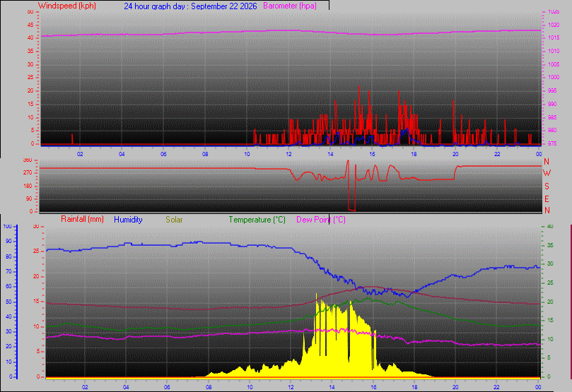Click hour "16" under the bottom graph
572x392 pixels.
pos(373,387)
